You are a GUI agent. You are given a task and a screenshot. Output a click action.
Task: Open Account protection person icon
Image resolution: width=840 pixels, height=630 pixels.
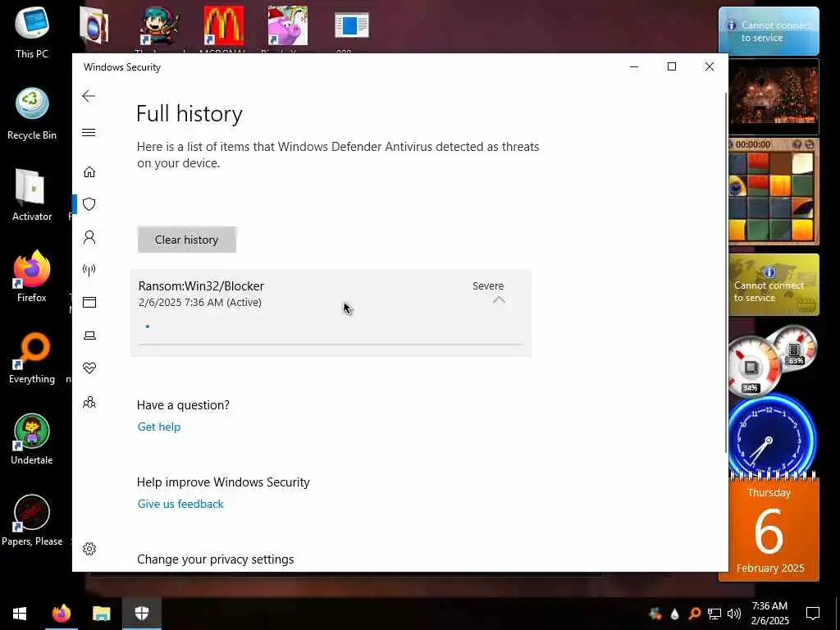pyautogui.click(x=89, y=237)
